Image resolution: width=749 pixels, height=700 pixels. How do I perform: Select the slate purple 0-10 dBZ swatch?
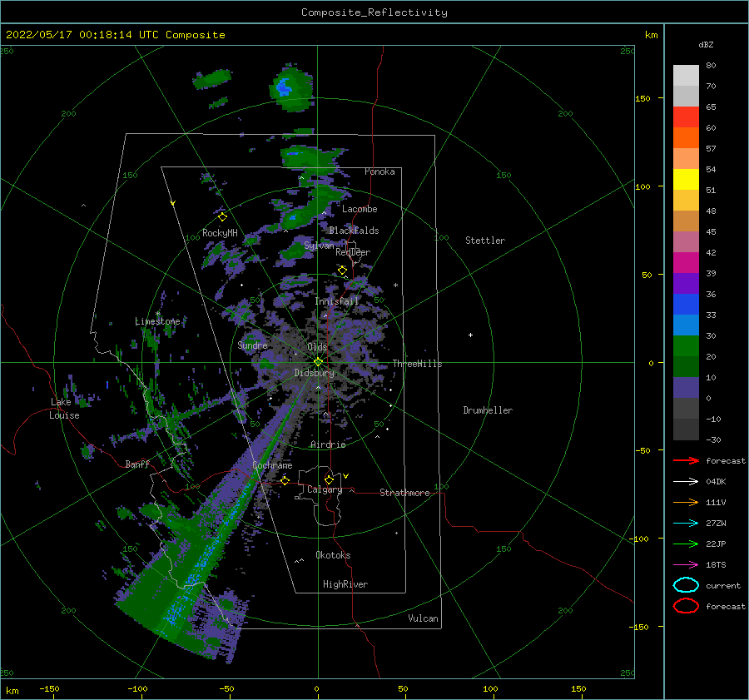point(686,388)
